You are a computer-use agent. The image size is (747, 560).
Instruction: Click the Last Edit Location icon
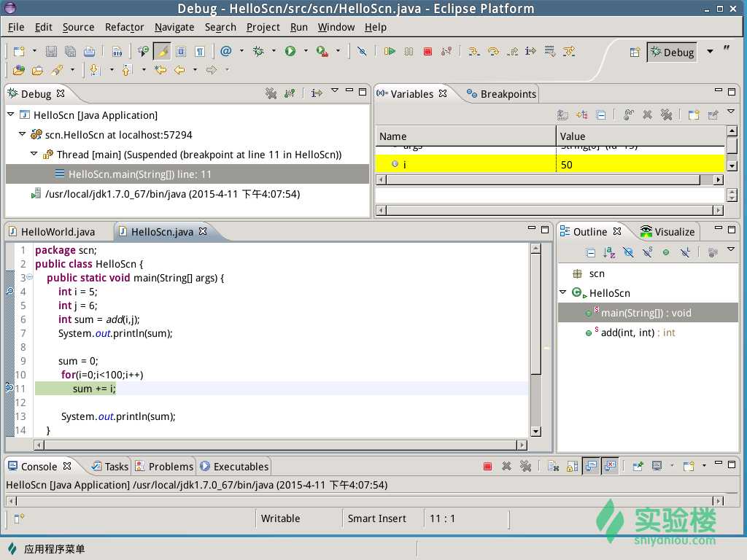tap(160, 70)
